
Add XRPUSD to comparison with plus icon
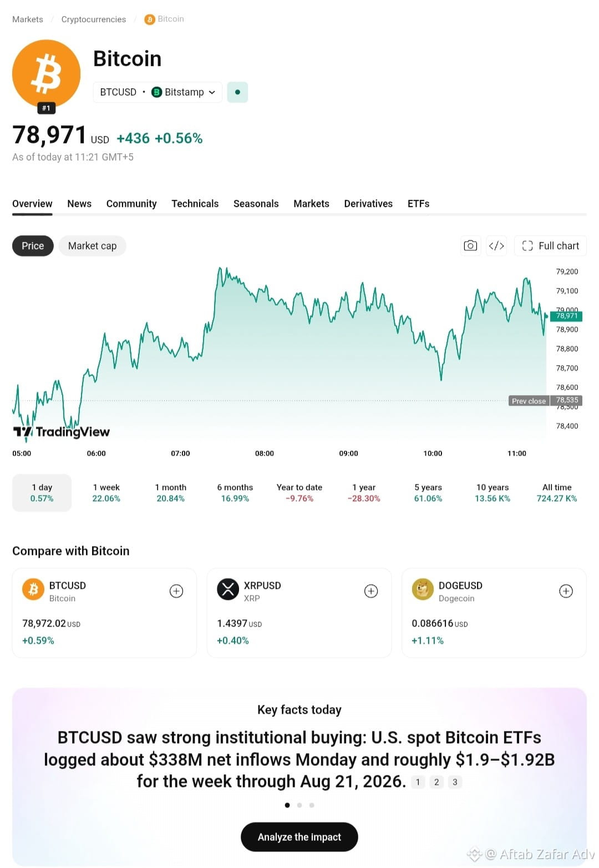371,591
